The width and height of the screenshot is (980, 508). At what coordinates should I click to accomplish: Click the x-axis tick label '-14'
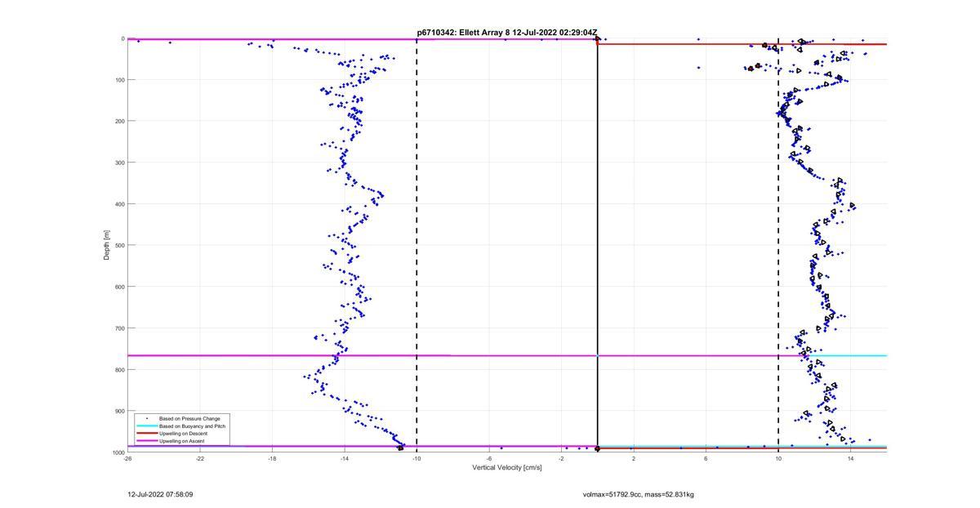[x=345, y=459]
